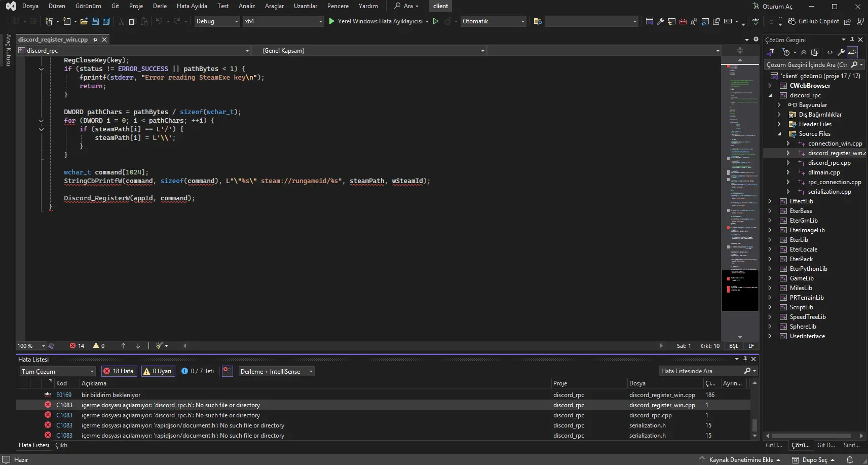Open the Tüm Çözüm scope dropdown
Screen dimensions: 868x465
point(57,371)
